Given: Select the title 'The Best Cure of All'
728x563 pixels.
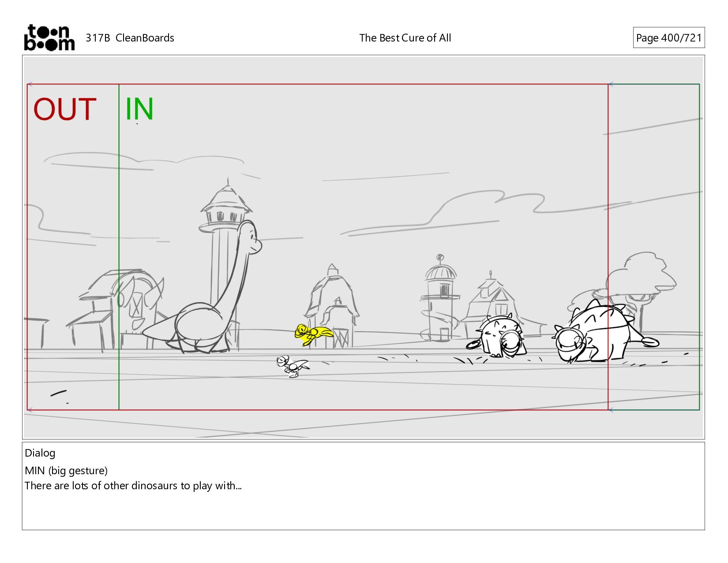Looking at the screenshot, I should point(405,38).
